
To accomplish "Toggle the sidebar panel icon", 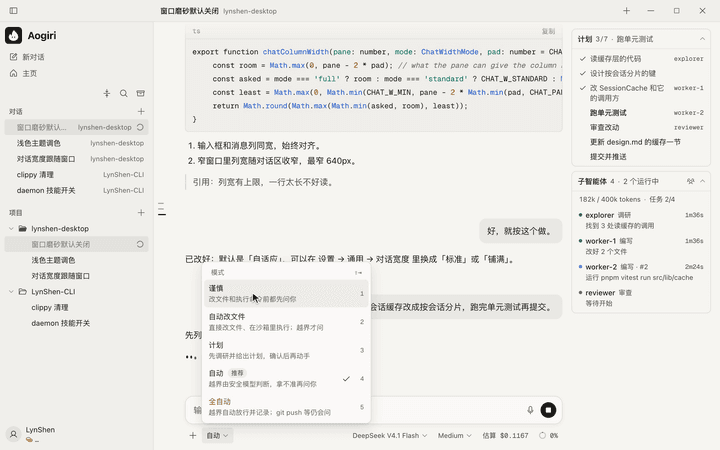I will [13, 11].
